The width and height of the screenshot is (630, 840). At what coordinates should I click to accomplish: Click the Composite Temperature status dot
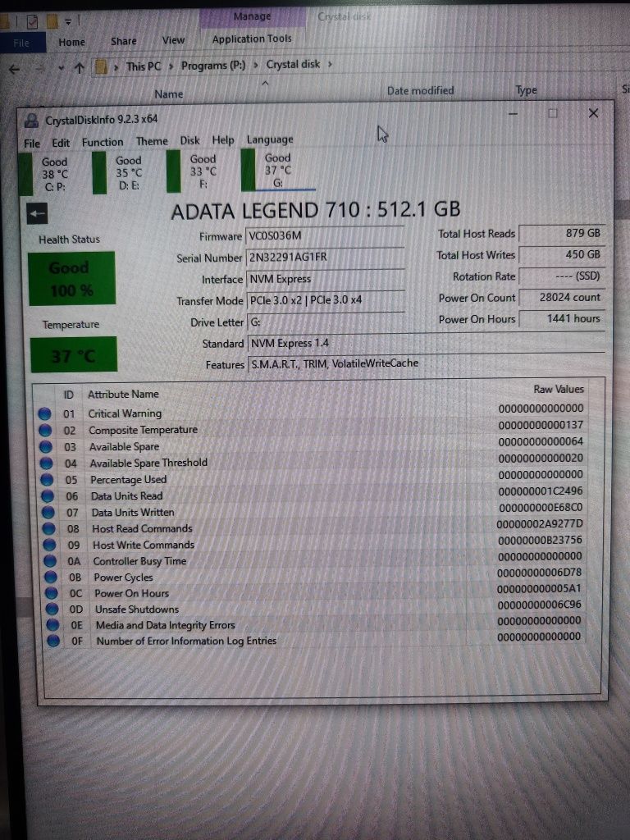[x=45, y=430]
